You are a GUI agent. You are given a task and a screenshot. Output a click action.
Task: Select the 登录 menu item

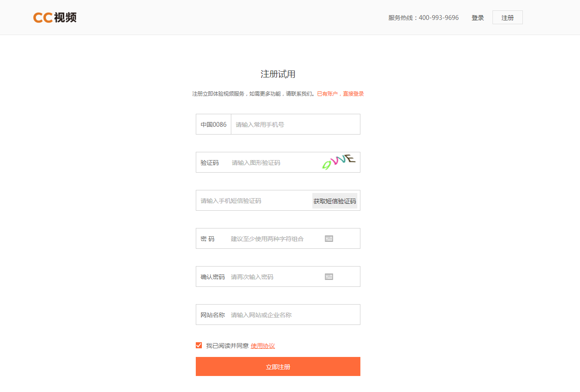477,17
